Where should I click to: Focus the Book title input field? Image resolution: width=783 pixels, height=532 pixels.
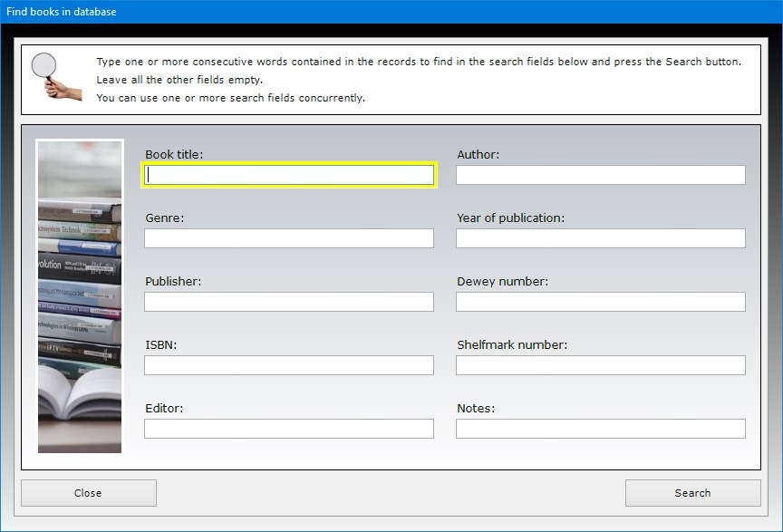(289, 175)
